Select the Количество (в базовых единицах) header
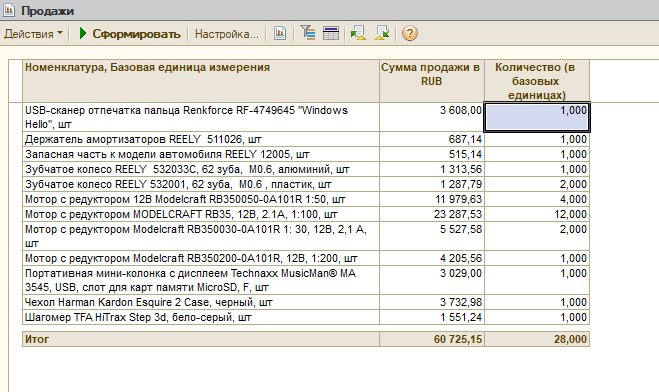The image size is (659, 392). (x=537, y=81)
